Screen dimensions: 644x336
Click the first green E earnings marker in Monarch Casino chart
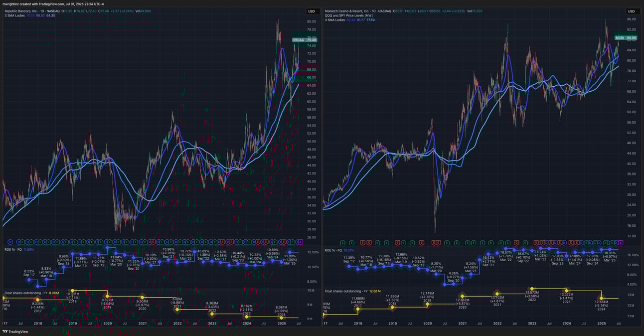click(342, 243)
